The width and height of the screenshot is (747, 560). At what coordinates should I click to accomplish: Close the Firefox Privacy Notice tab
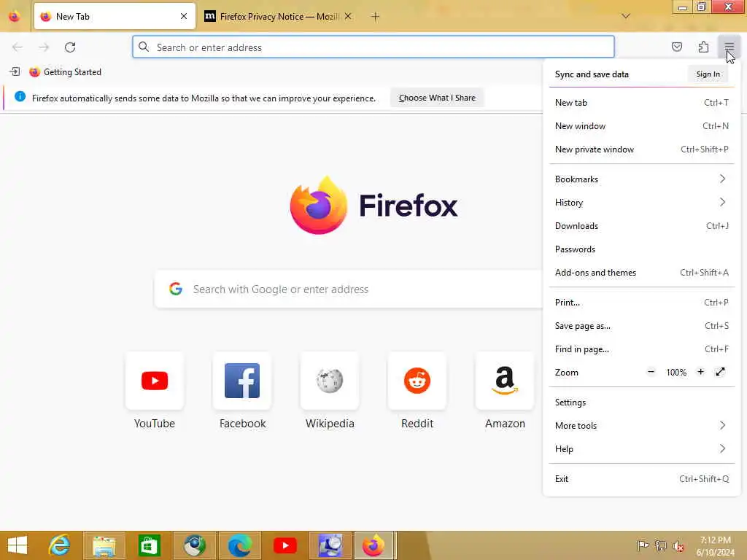coord(348,16)
